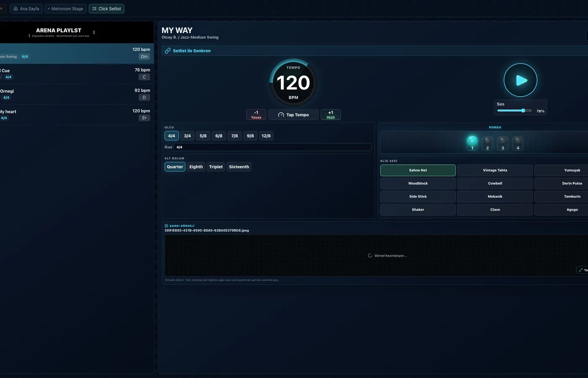Open the Metronom Stage tab
588x378 pixels.
click(x=66, y=8)
